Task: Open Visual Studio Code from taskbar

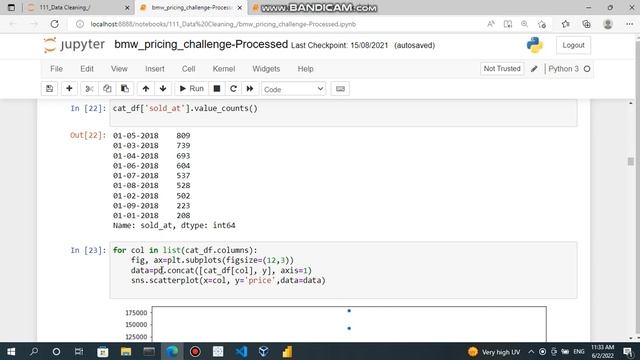Action: point(241,351)
